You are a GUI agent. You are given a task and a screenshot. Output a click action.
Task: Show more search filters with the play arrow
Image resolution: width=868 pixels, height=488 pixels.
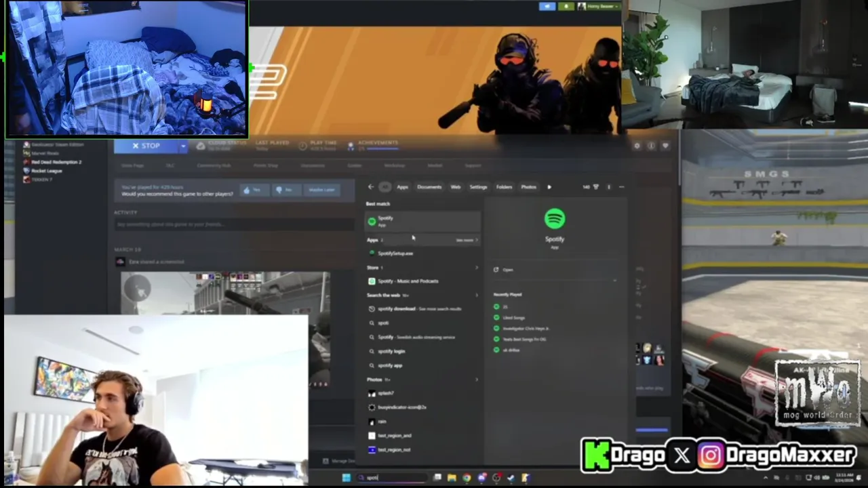[x=549, y=187]
